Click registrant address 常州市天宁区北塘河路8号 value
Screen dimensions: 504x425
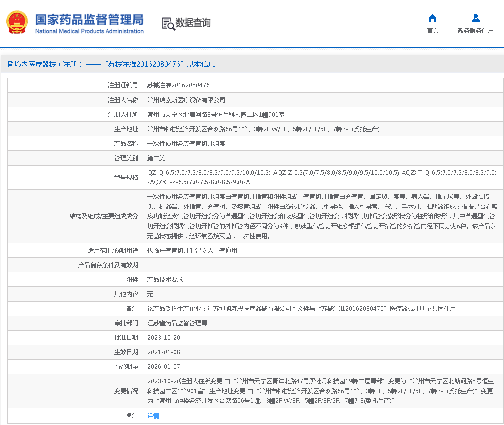point(216,115)
